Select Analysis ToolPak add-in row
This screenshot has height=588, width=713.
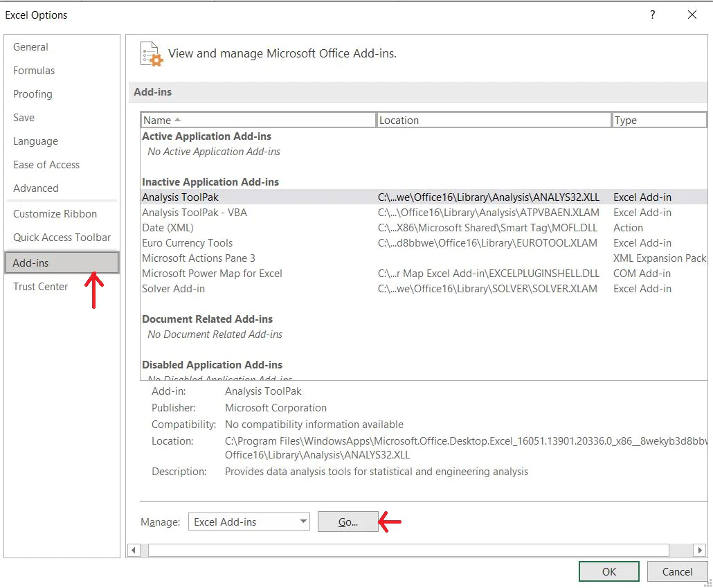pos(424,197)
